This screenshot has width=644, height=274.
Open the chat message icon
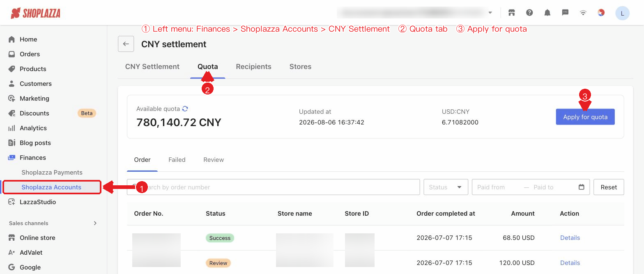tap(565, 13)
